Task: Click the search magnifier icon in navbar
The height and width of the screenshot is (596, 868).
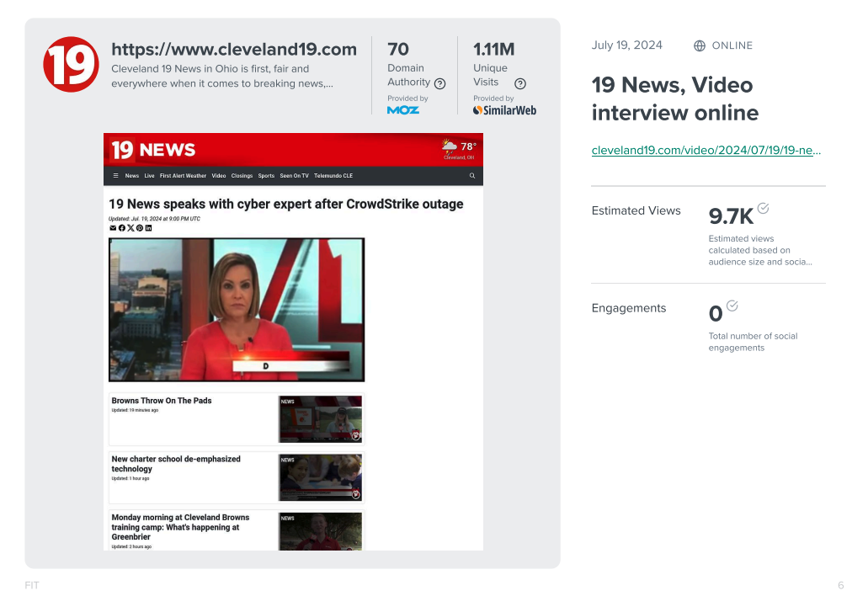Action: (472, 176)
